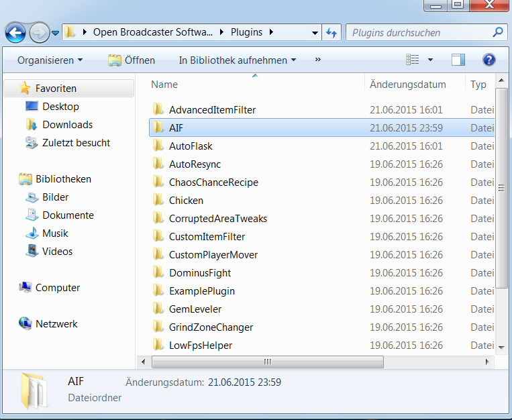Open 'In Bibliothek aufnehmen' menu
Screen dimensions: 512x420
pos(238,60)
